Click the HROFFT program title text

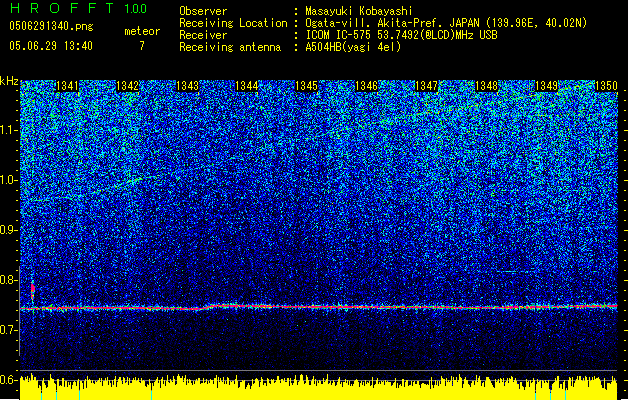tap(62, 8)
